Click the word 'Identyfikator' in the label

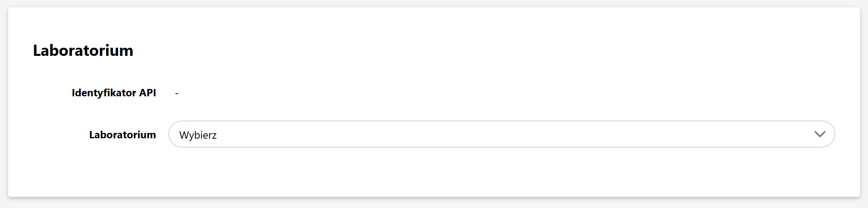[x=104, y=93]
